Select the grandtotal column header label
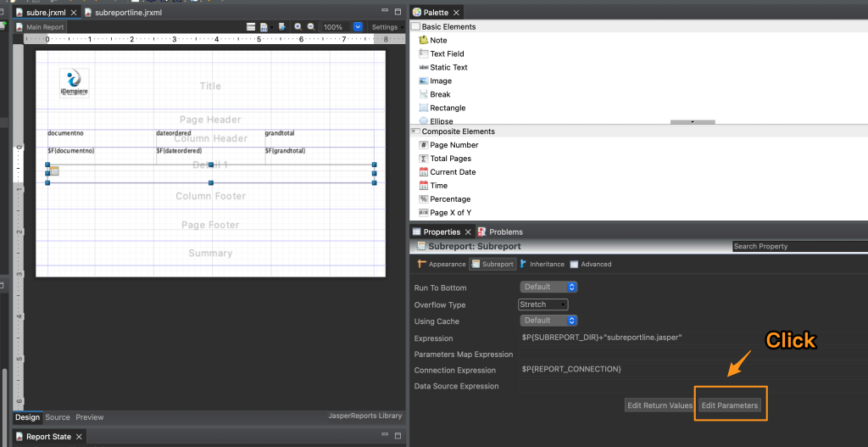The image size is (868, 447). (x=280, y=133)
